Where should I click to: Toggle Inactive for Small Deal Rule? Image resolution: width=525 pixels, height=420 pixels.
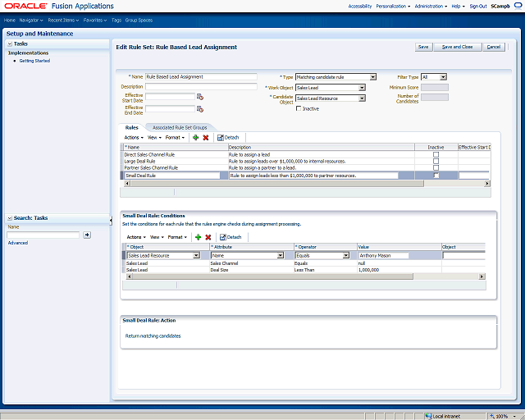coord(436,176)
